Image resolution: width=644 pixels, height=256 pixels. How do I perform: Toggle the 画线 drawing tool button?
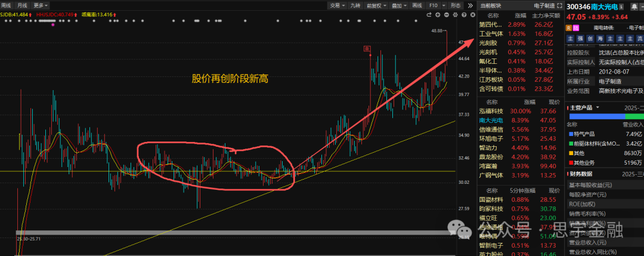point(417,6)
